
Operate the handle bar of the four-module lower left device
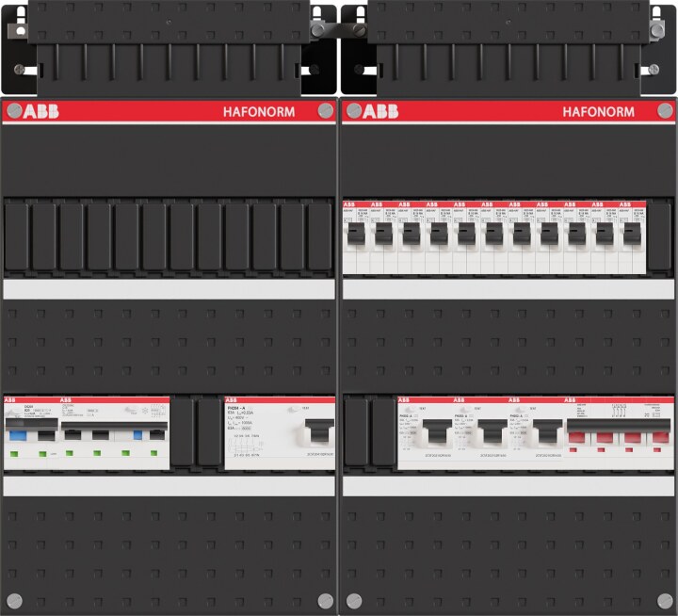pos(115,426)
